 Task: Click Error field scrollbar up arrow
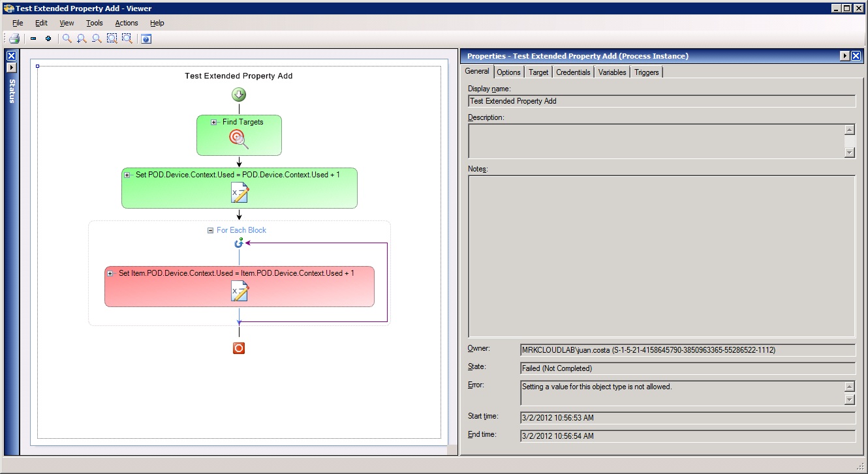tap(850, 386)
